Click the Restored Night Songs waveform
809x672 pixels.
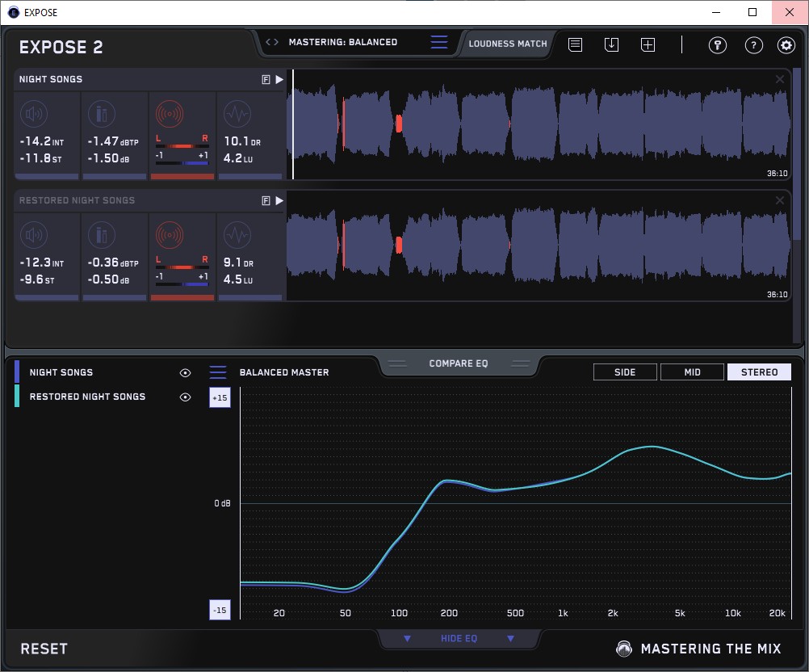pos(539,246)
